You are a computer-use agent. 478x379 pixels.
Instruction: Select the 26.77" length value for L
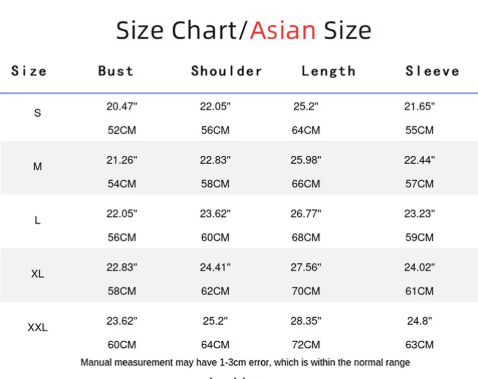(x=306, y=213)
